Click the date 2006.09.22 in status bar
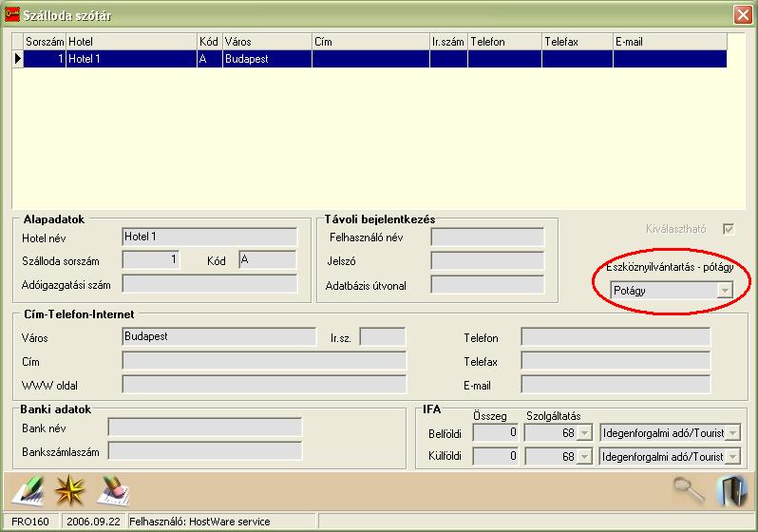 pyautogui.click(x=93, y=522)
